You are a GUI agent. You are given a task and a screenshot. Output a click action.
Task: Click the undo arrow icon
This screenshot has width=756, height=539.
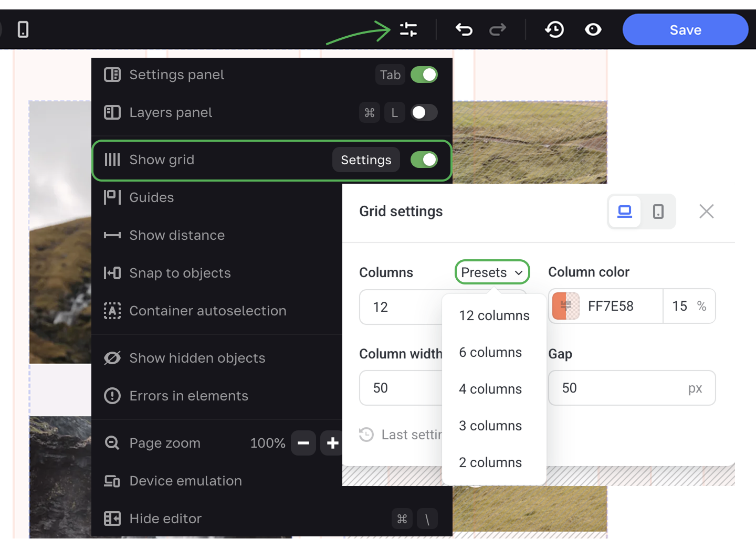pyautogui.click(x=464, y=29)
